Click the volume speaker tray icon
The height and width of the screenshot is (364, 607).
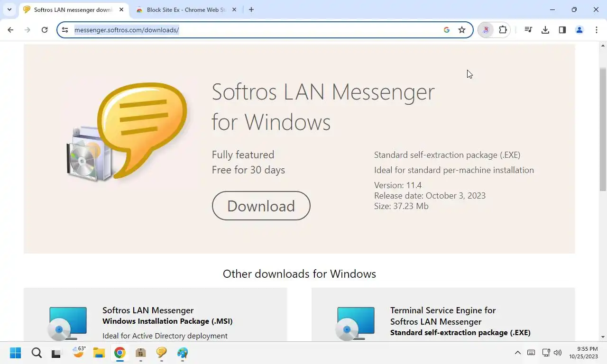[558, 353]
